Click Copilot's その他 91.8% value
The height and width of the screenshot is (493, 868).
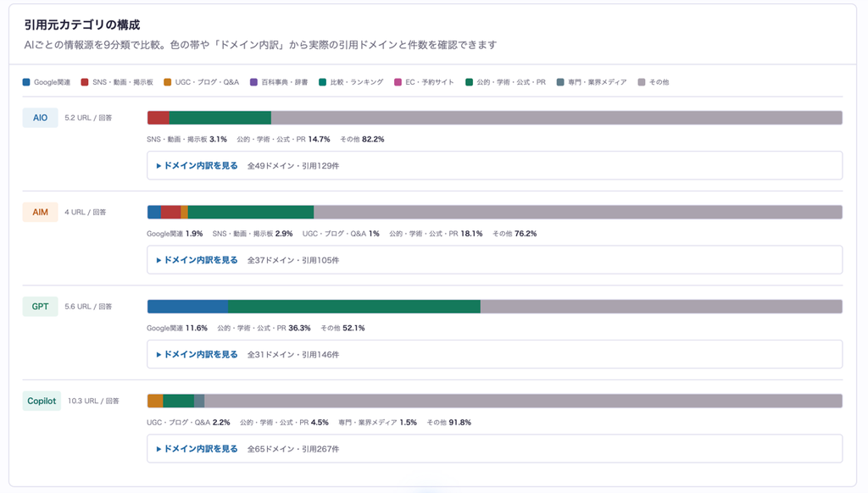(449, 422)
